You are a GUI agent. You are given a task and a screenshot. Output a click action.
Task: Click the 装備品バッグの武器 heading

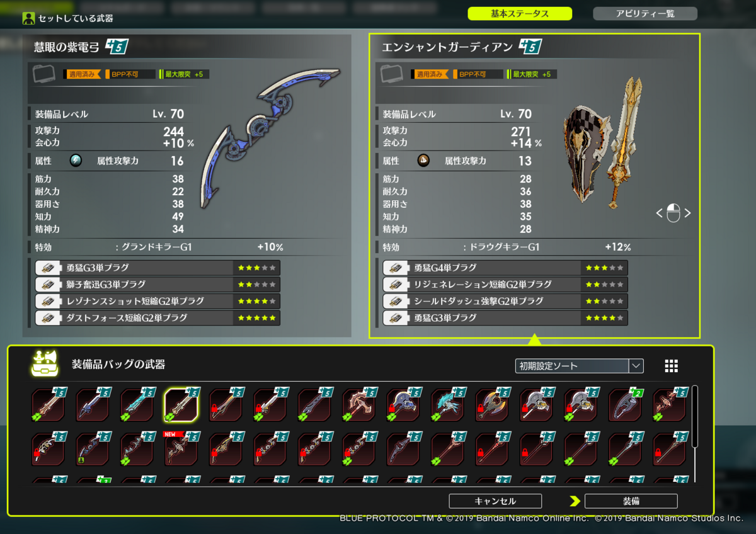click(118, 364)
